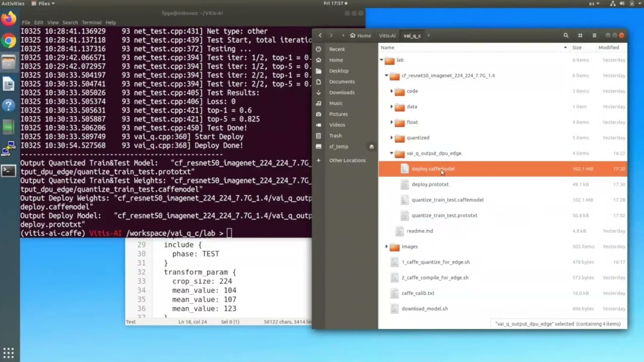This screenshot has width=644, height=362.
Task: Go to Home in the Files path bar
Action: coord(361,36)
